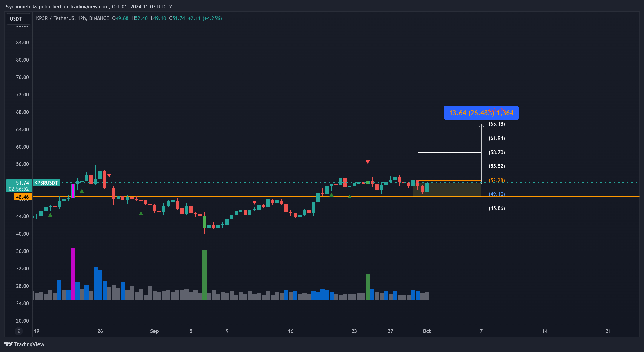Click the open value O49.68
The image size is (644, 352).
120,18
